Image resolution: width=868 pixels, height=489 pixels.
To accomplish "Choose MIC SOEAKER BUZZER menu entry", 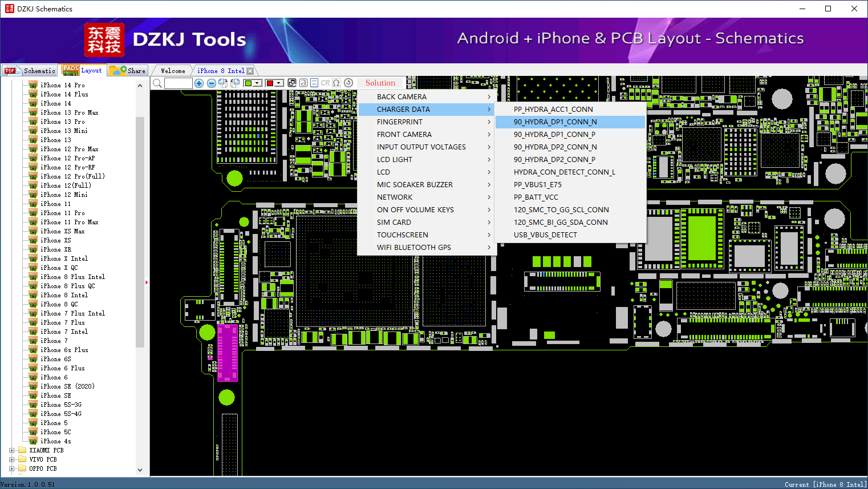I will click(427, 185).
